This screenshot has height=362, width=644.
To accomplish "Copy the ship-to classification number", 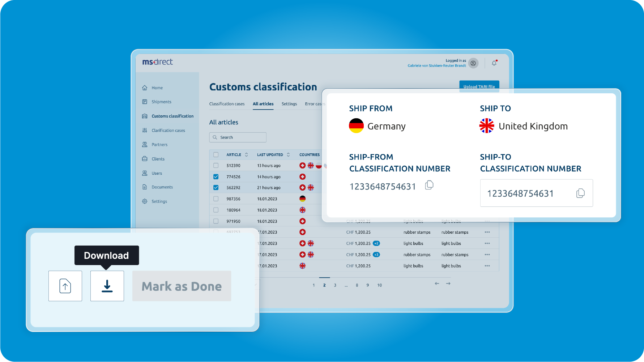I will (580, 193).
